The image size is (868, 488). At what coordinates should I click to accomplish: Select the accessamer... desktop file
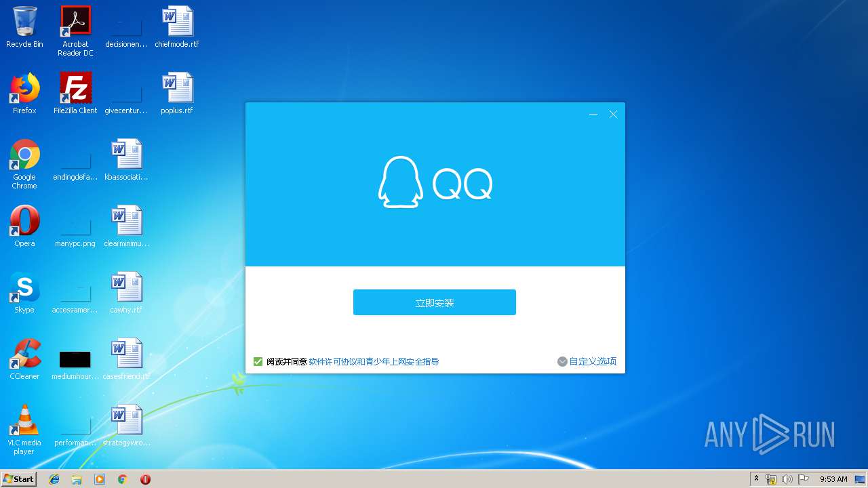click(75, 298)
